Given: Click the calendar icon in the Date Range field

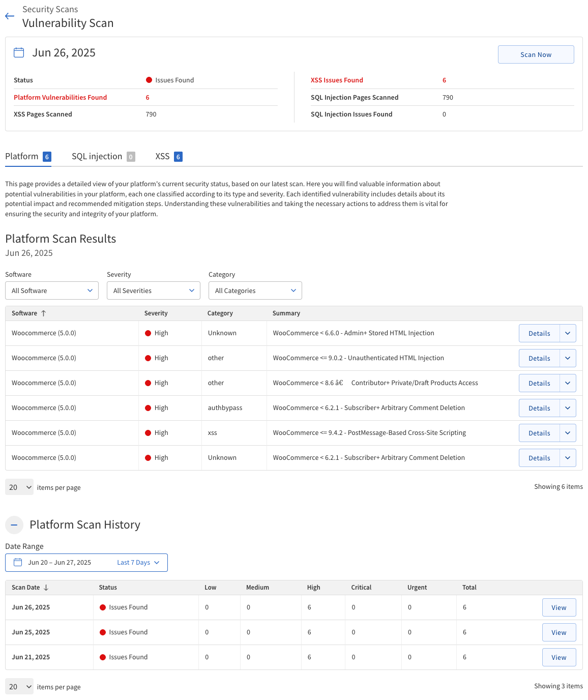Looking at the screenshot, I should pyautogui.click(x=18, y=562).
